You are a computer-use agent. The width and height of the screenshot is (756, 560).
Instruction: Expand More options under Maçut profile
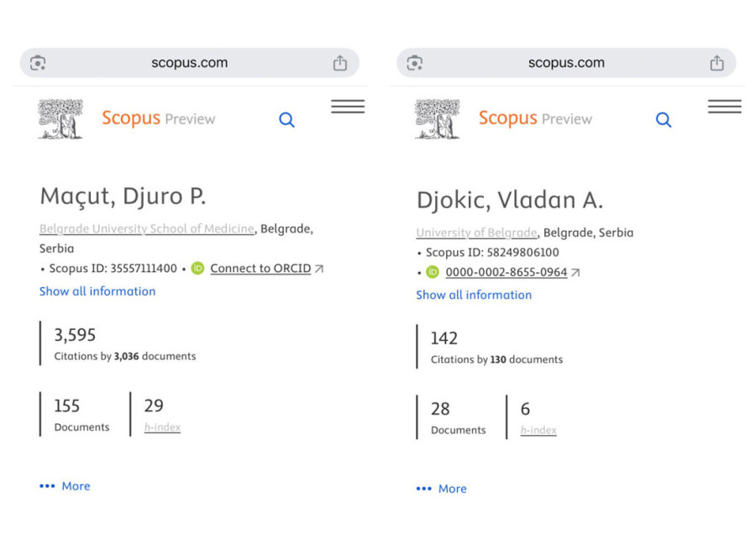66,486
